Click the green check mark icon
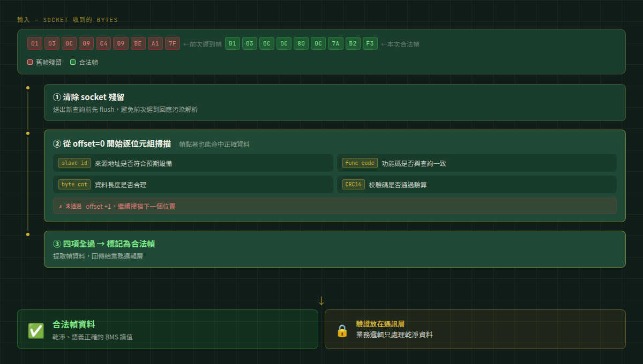The width and height of the screenshot is (643, 364). click(x=36, y=331)
